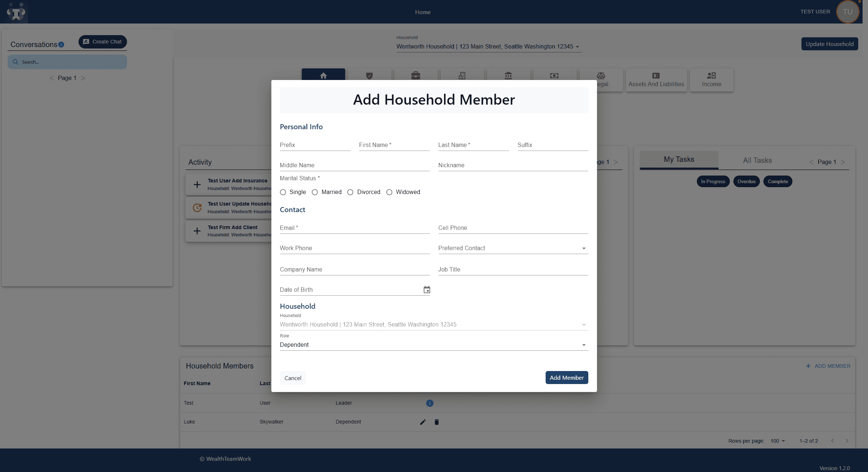Viewport: 868px width, 472px height.
Task: Open the top Household selector dropdown
Action: coord(488,47)
